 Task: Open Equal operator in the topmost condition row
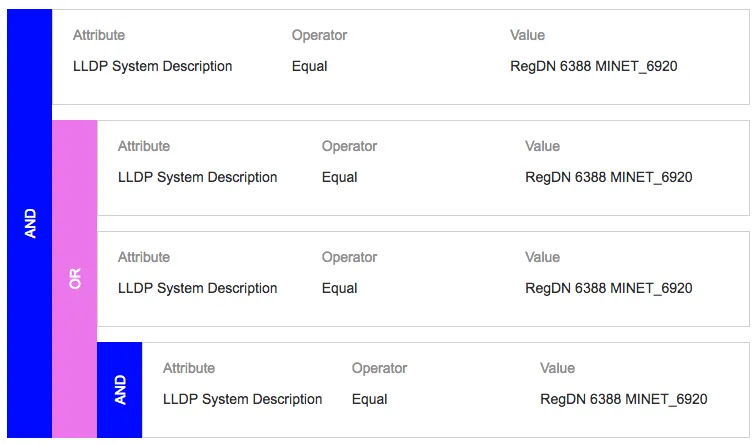pyautogui.click(x=309, y=66)
